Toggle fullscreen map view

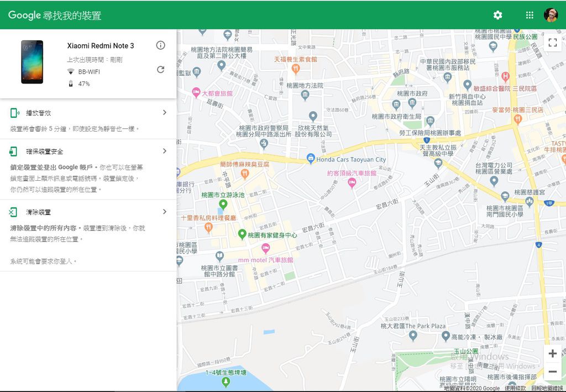pos(552,43)
